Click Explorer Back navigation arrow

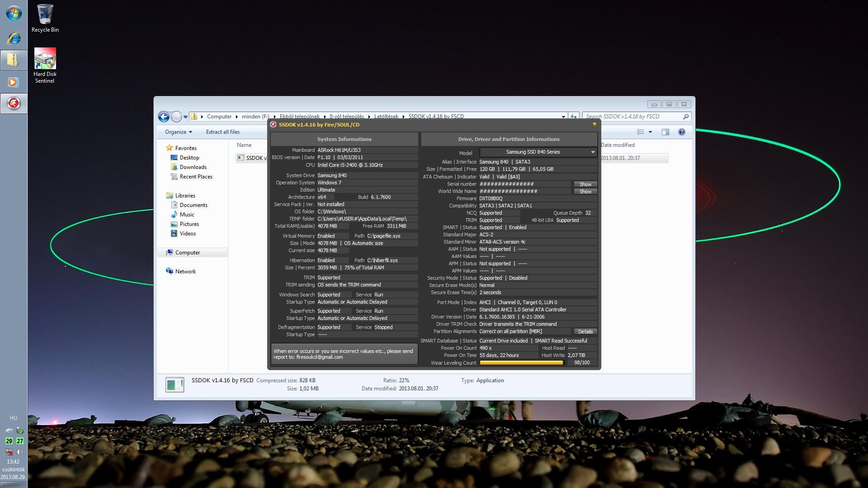click(164, 117)
